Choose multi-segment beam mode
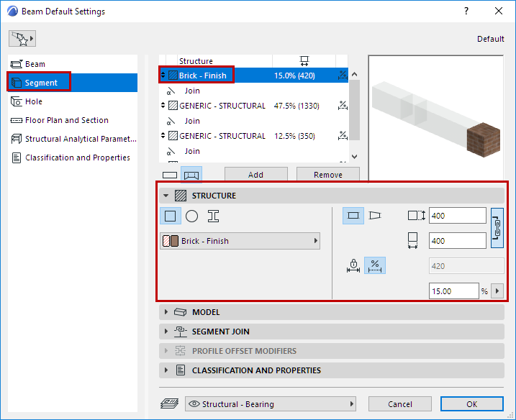 191,175
